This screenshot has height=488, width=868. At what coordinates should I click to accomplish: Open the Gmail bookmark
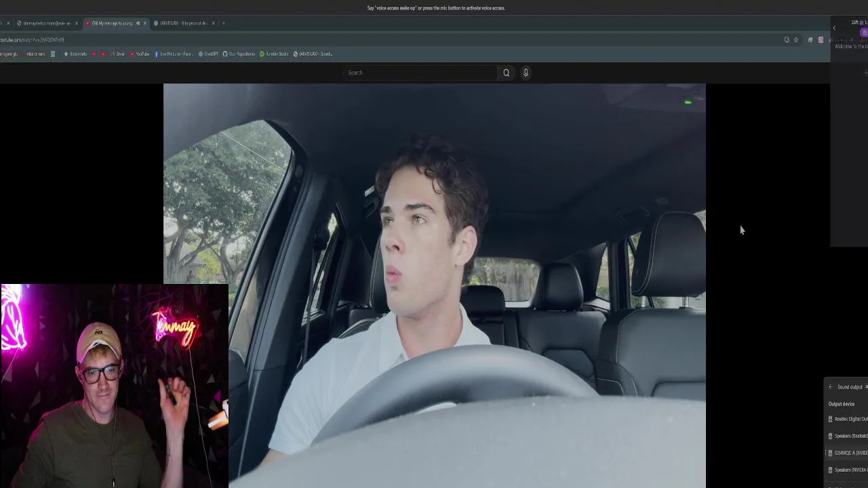(117, 54)
